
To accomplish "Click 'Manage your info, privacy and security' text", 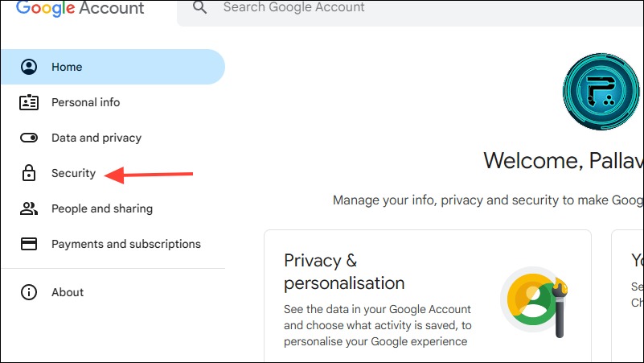I will (x=488, y=200).
